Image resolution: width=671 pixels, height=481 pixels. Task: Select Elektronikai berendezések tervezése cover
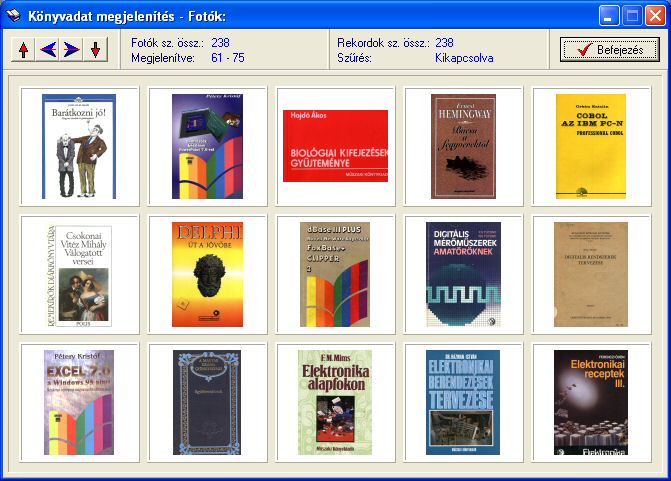pos(463,402)
